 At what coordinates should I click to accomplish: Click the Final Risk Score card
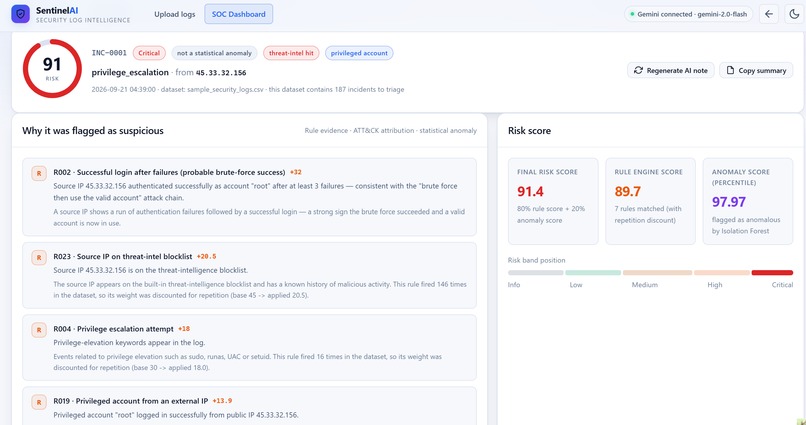click(x=553, y=201)
